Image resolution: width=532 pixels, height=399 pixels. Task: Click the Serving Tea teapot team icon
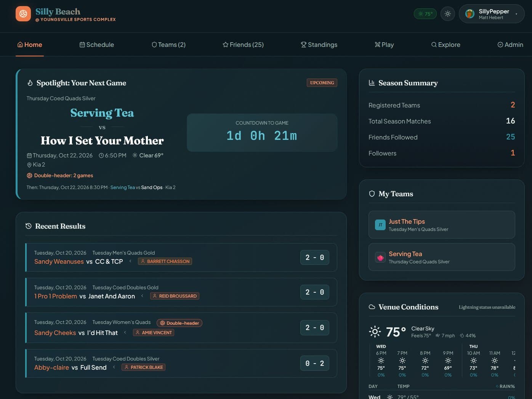click(380, 258)
